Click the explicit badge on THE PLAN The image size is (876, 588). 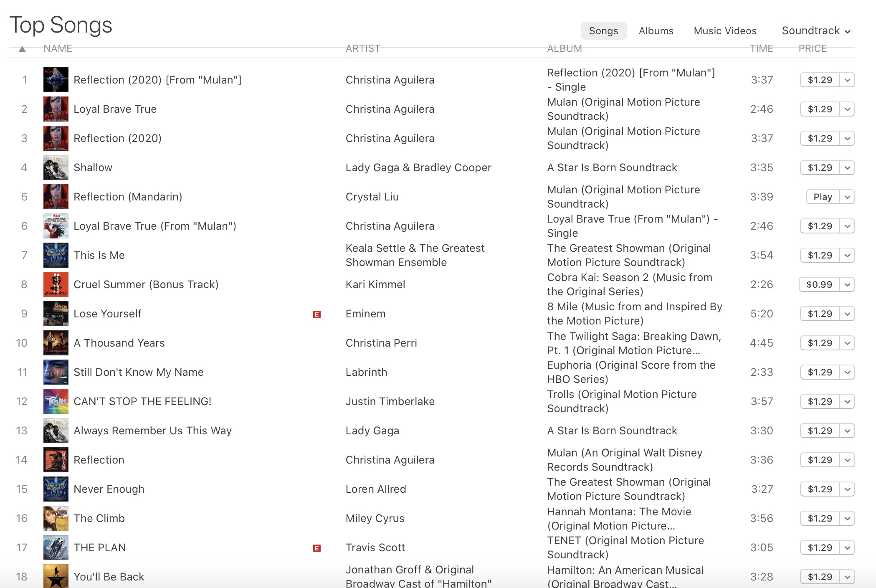tap(317, 548)
